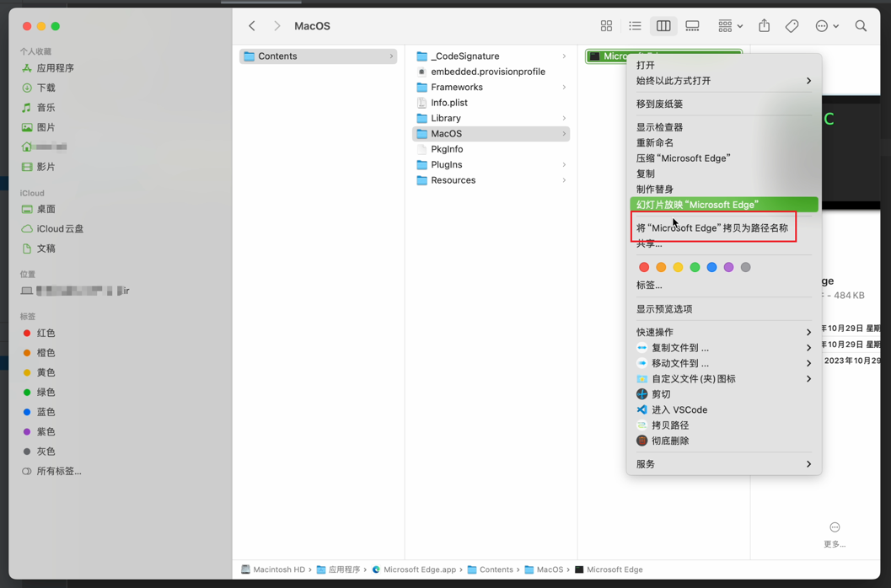The image size is (891, 588).
Task: Open Finder search magnifier
Action: point(861,26)
